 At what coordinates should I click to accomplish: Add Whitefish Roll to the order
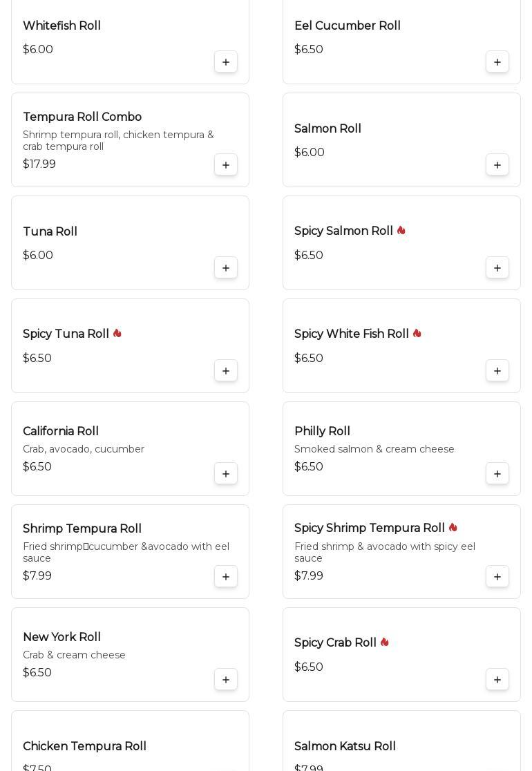tap(226, 62)
